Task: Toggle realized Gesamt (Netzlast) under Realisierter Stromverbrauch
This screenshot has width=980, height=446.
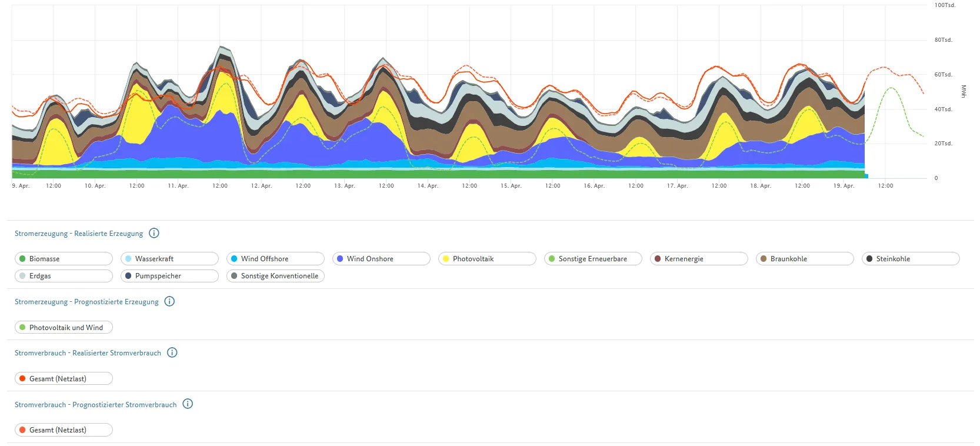Action: [64, 379]
